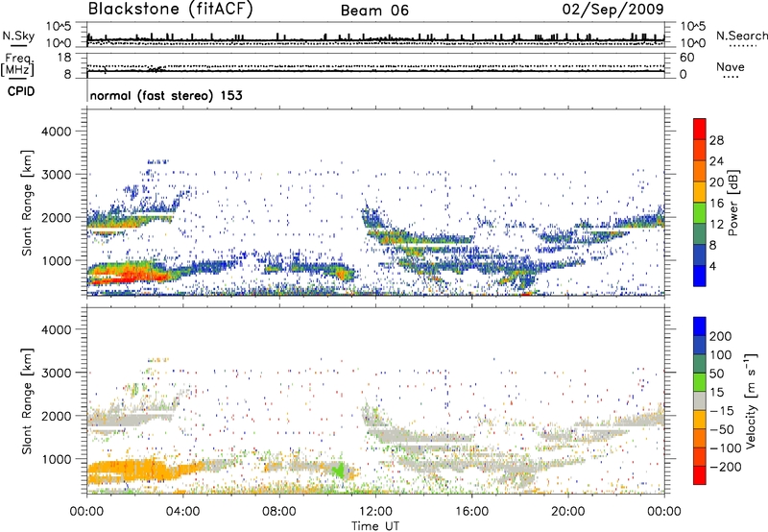
Task: Click the Slant Range [km] label of power panel
Action: coord(27,203)
